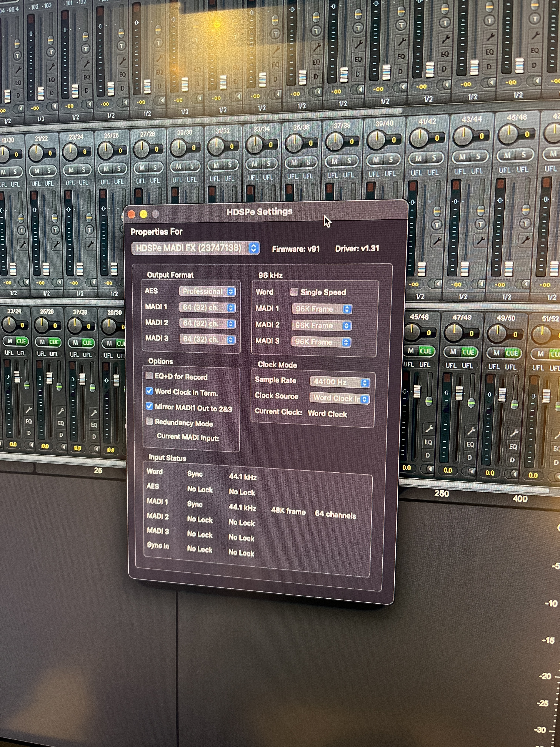This screenshot has height=747, width=560.
Task: Click the 'Current Clock: Word Clock' text
Action: 300,413
